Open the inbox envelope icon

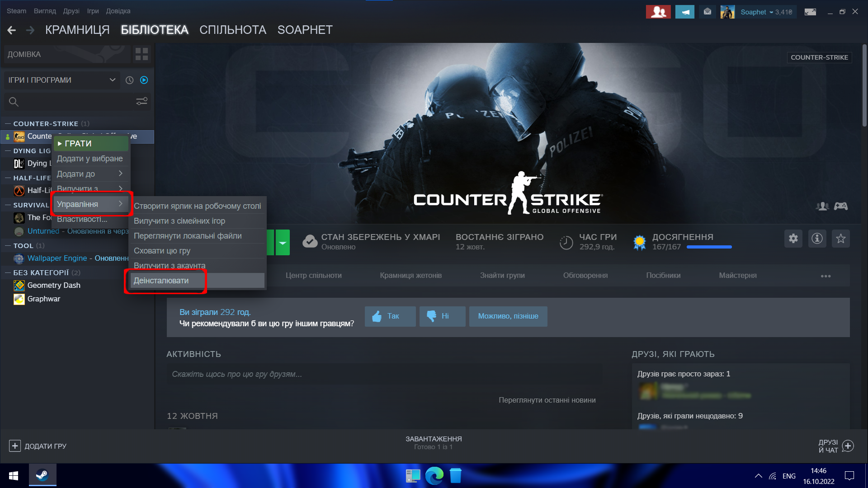[x=708, y=12]
